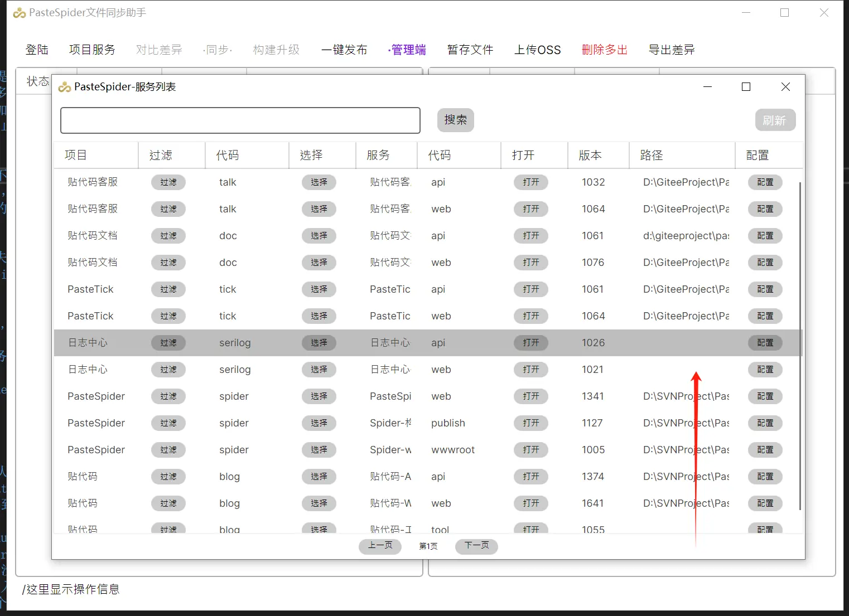Switch to the 管理端 menu item
The height and width of the screenshot is (616, 849).
(407, 50)
